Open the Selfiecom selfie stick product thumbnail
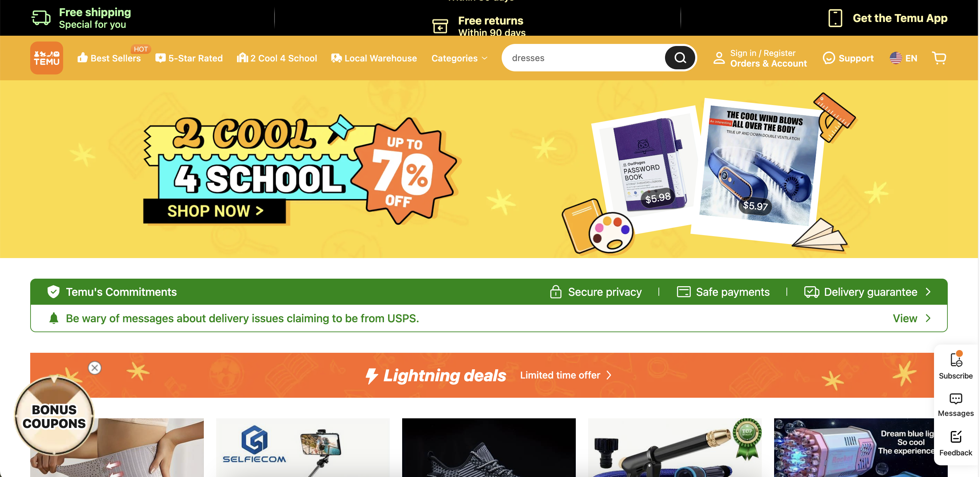Image resolution: width=980 pixels, height=477 pixels. 303,447
